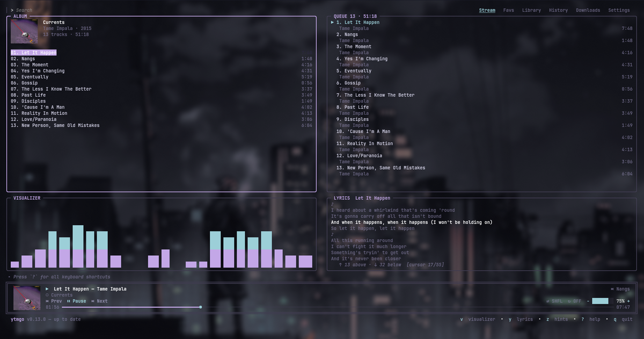Select queue item 12. Love/Paranoia
The width and height of the screenshot is (644, 339).
(481, 158)
